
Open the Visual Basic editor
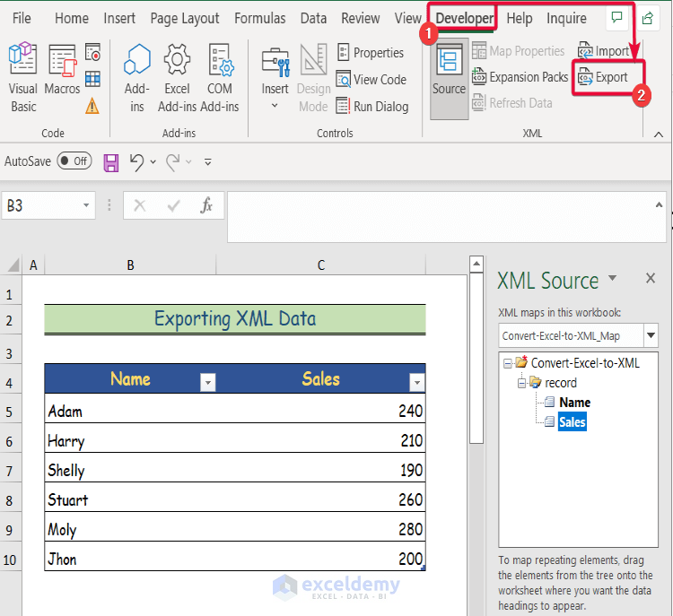click(22, 78)
